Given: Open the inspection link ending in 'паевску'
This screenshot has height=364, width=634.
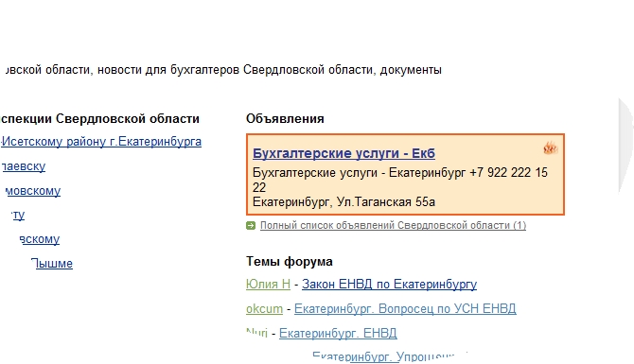Looking at the screenshot, I should tap(24, 166).
